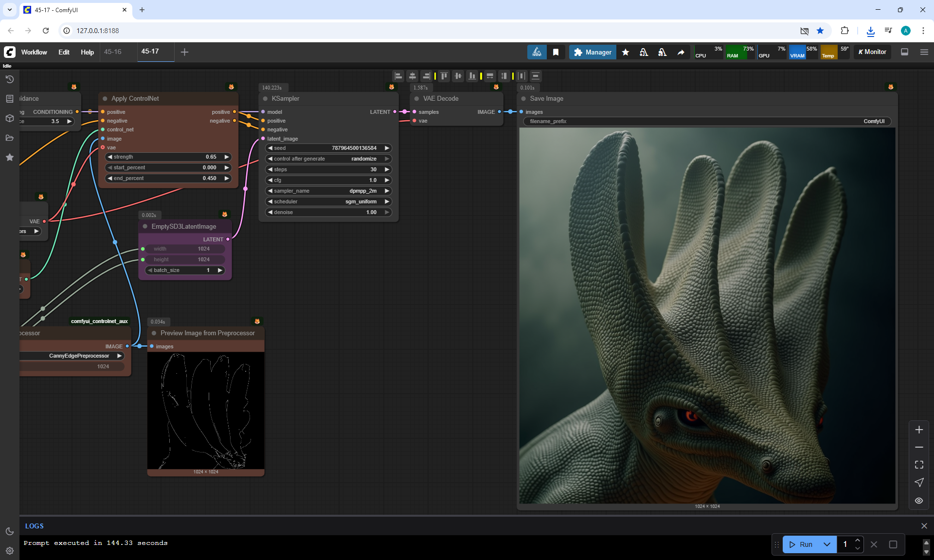
Task: Switch to the 45-16 workflow tab
Action: point(113,52)
